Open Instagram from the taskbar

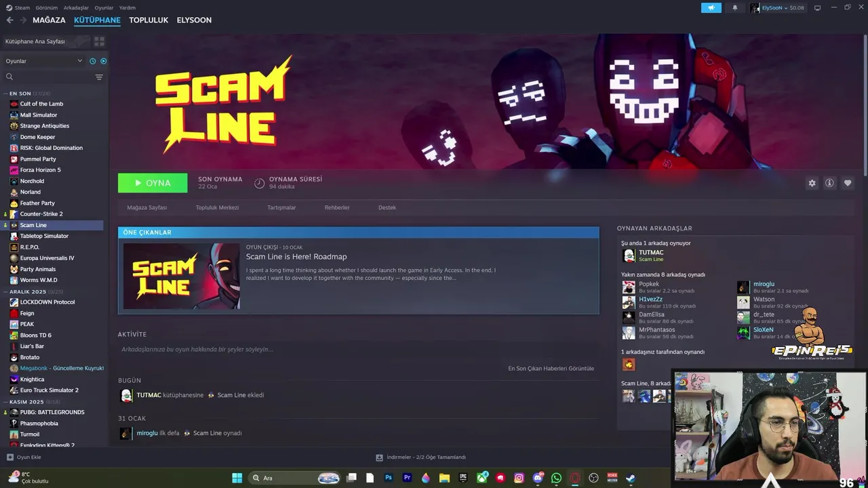tap(519, 478)
